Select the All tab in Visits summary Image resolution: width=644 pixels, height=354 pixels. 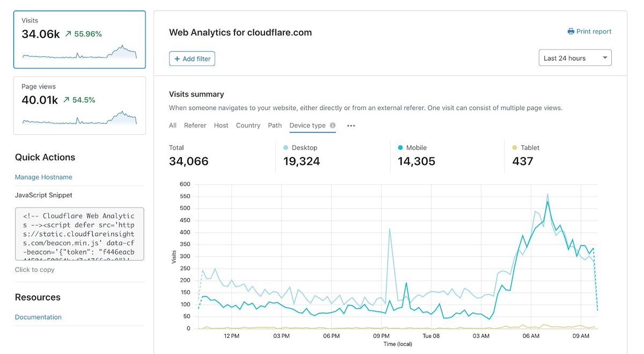(172, 125)
